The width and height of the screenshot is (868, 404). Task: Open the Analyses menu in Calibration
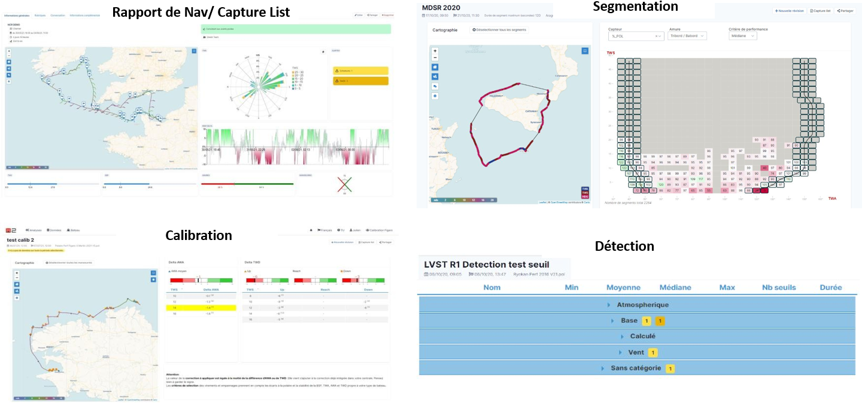(x=32, y=230)
